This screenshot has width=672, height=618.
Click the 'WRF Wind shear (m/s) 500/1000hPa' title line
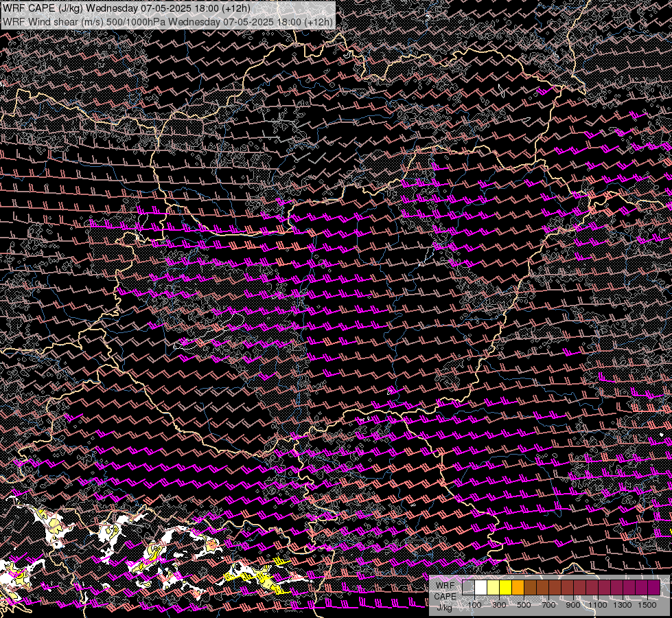tap(167, 21)
